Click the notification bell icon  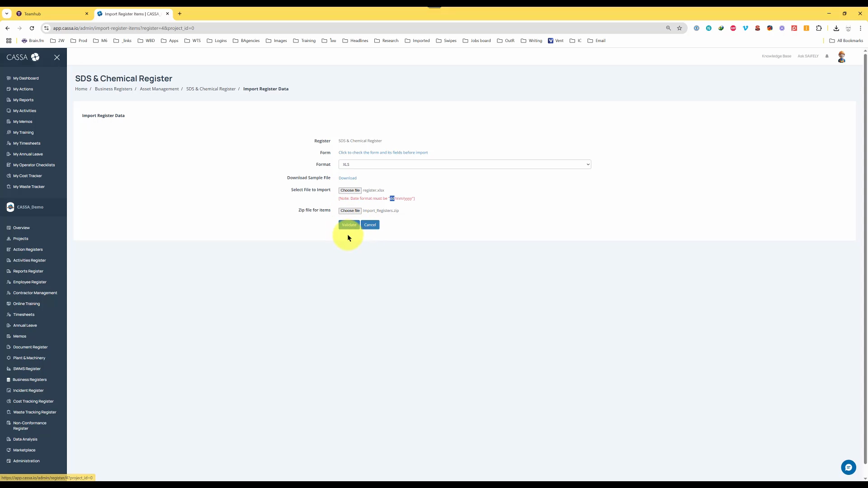(827, 56)
